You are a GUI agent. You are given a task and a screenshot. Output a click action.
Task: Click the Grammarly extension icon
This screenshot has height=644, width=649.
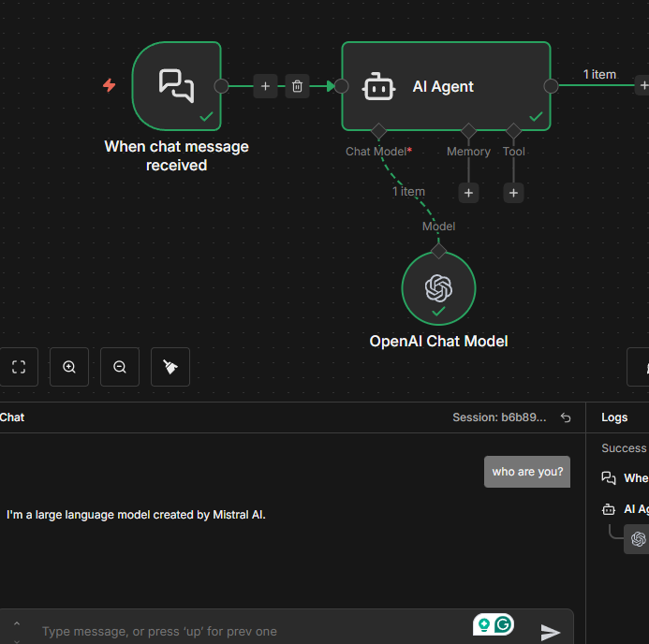click(x=503, y=624)
